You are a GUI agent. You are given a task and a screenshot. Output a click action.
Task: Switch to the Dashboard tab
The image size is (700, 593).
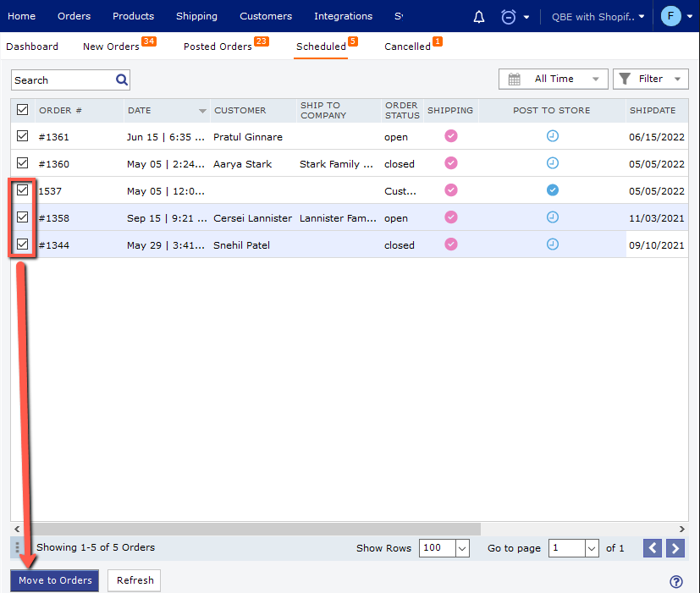[32, 47]
